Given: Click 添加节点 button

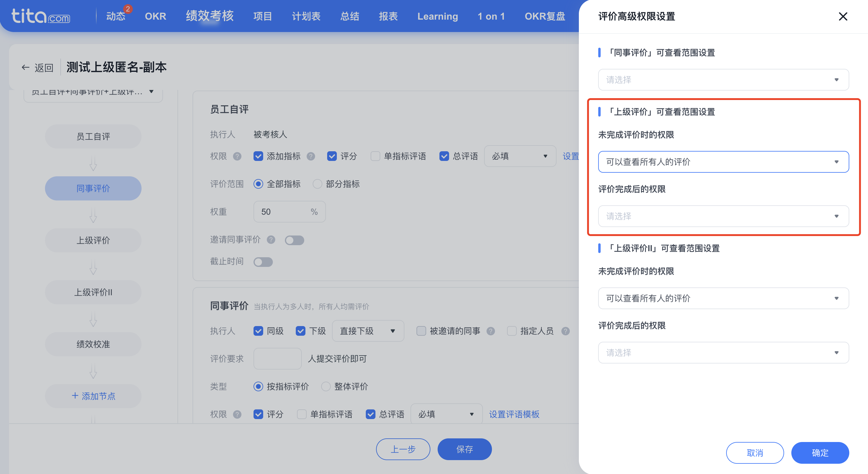Looking at the screenshot, I should click(x=93, y=396).
